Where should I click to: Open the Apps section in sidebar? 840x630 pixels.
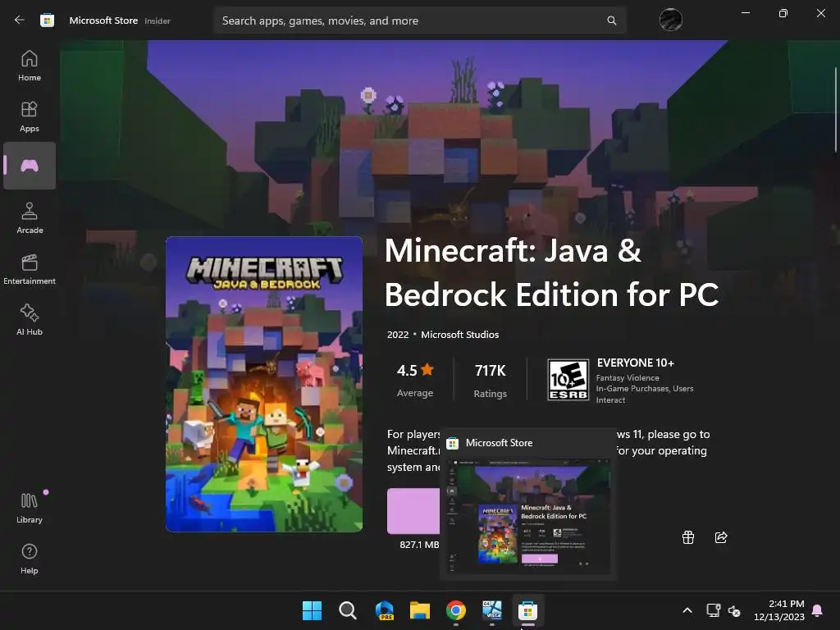(30, 116)
